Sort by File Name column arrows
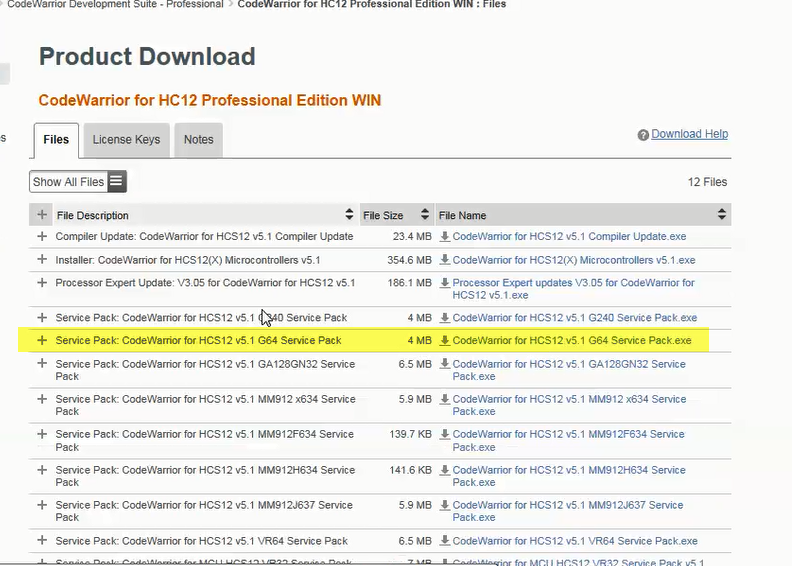The width and height of the screenshot is (792, 566). 722,215
